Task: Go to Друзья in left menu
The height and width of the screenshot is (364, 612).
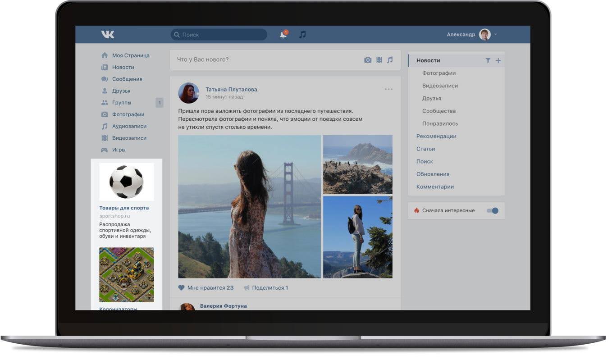Action: [x=121, y=91]
